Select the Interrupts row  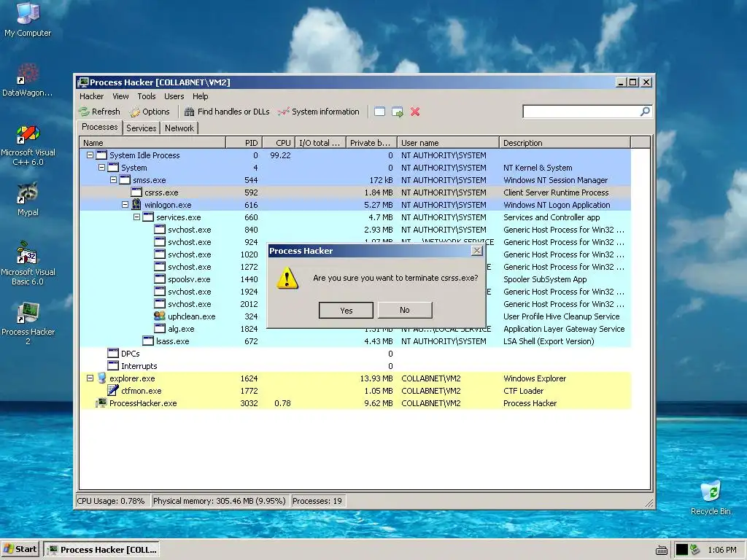pos(355,366)
